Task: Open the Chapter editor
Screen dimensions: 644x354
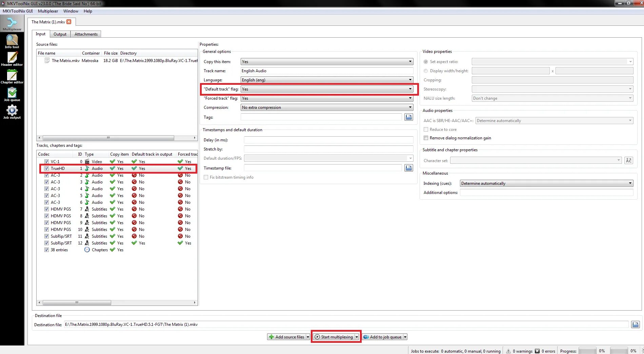Action: pos(12,77)
